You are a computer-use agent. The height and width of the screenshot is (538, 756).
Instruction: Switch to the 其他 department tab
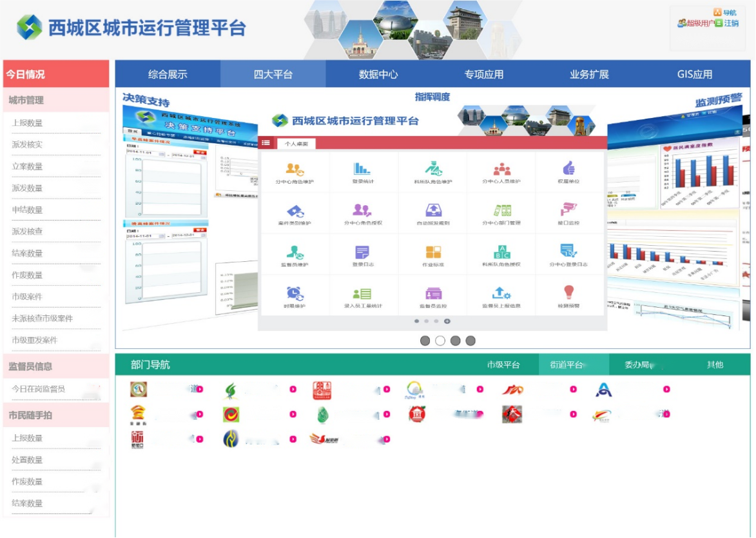(x=715, y=365)
